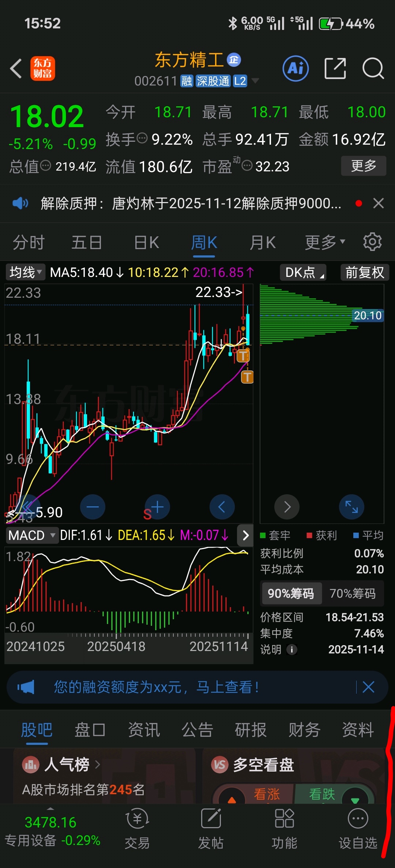Switch to 月K chart tab

click(262, 242)
